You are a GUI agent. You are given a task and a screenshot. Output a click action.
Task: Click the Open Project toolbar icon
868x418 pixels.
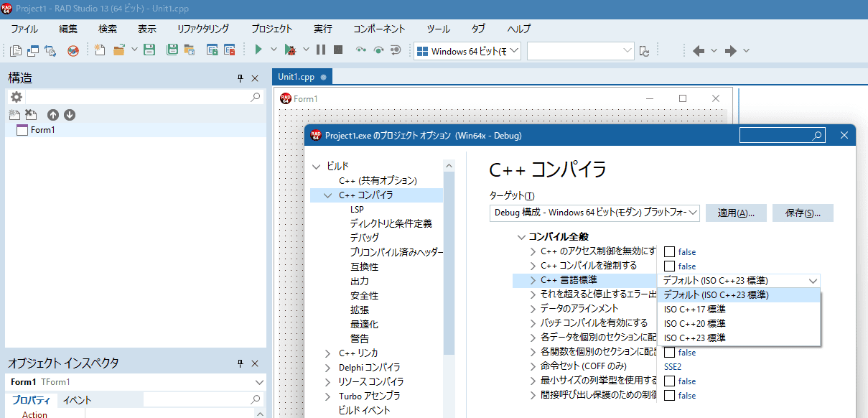tap(190, 50)
